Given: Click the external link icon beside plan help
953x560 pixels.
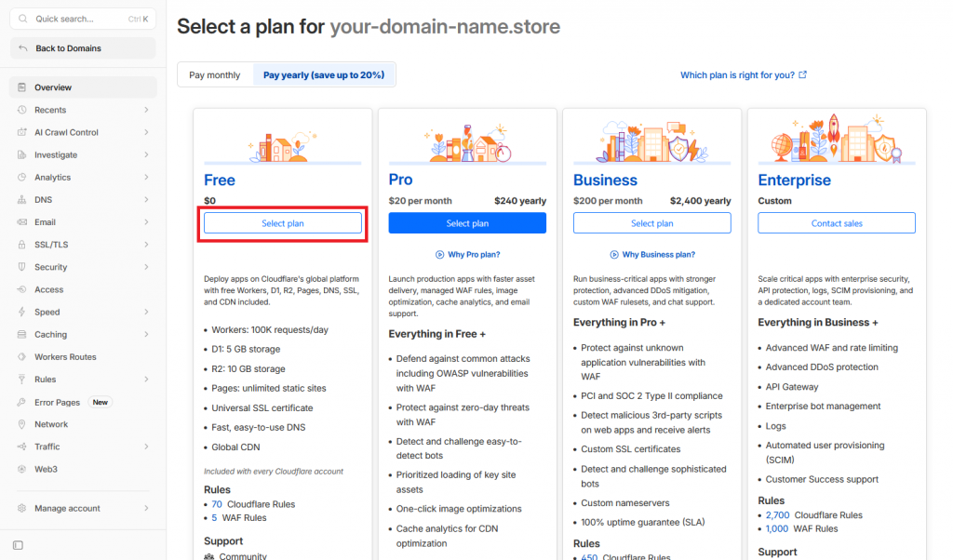Looking at the screenshot, I should [x=803, y=74].
